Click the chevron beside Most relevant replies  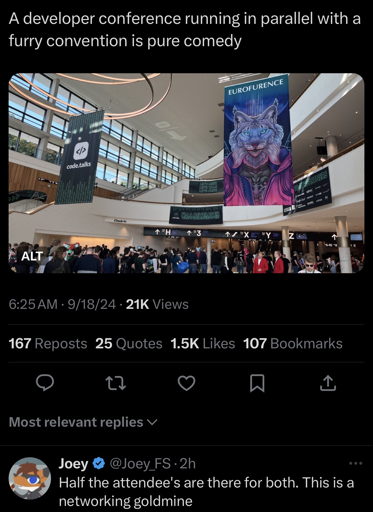click(x=152, y=423)
